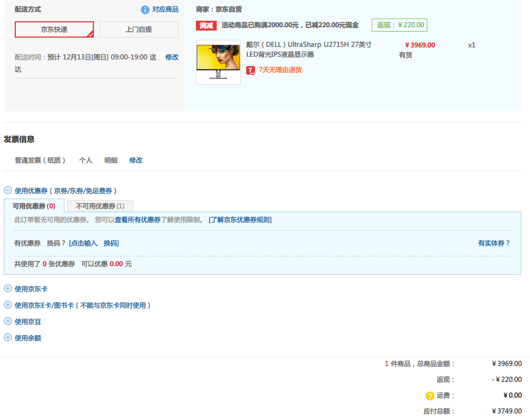
Task: Click the quantity x1 text
Action: tap(472, 45)
